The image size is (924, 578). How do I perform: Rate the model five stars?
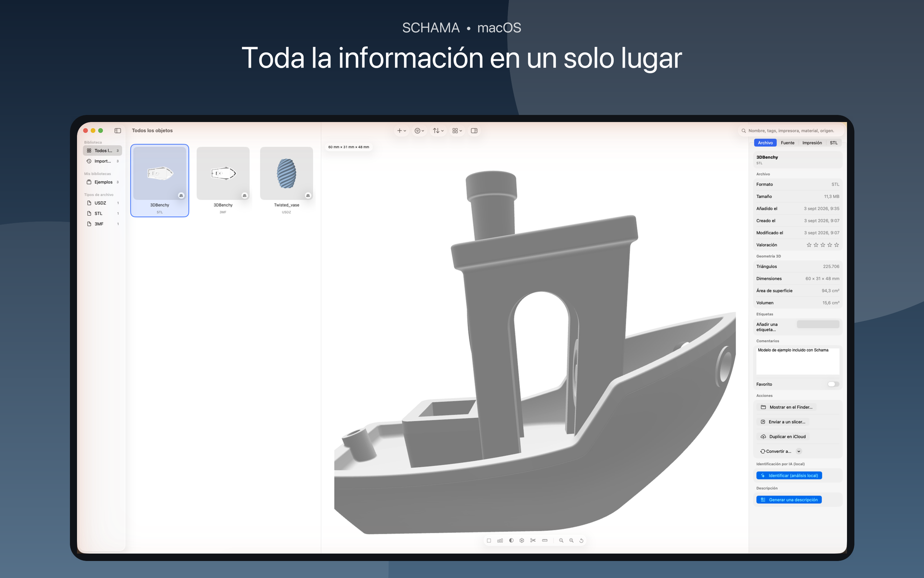coord(836,245)
